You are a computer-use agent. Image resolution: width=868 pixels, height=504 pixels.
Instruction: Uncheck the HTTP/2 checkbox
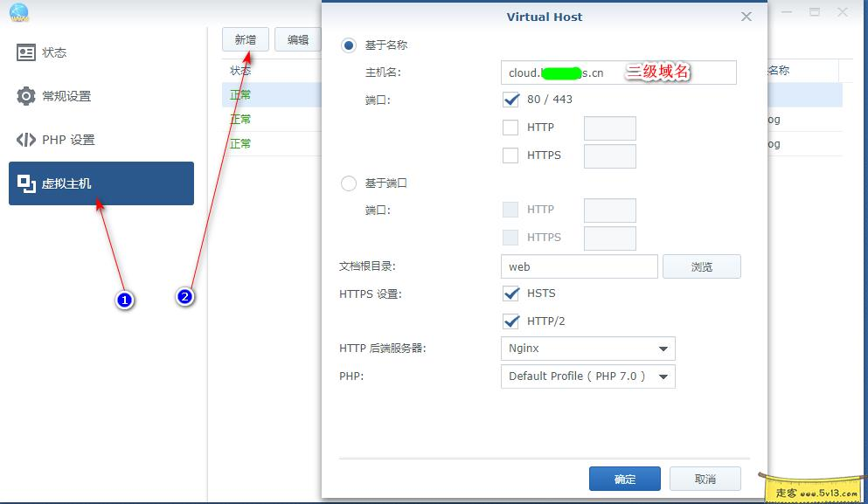(x=511, y=321)
